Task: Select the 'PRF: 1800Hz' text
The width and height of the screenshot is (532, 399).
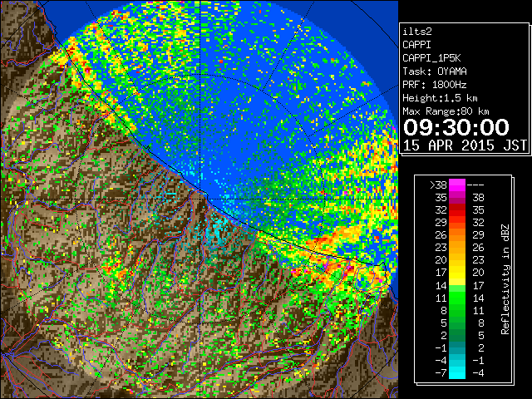Action: 435,85
